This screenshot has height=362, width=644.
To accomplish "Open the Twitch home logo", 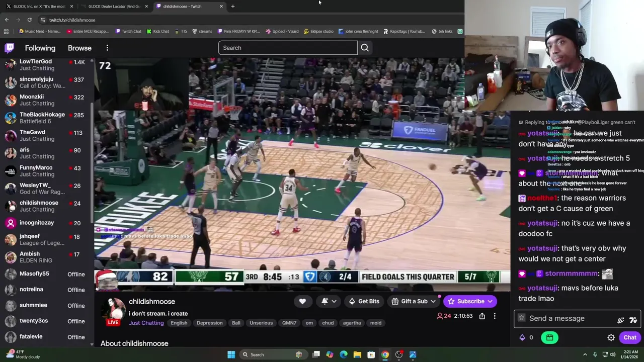I will pos(9,48).
